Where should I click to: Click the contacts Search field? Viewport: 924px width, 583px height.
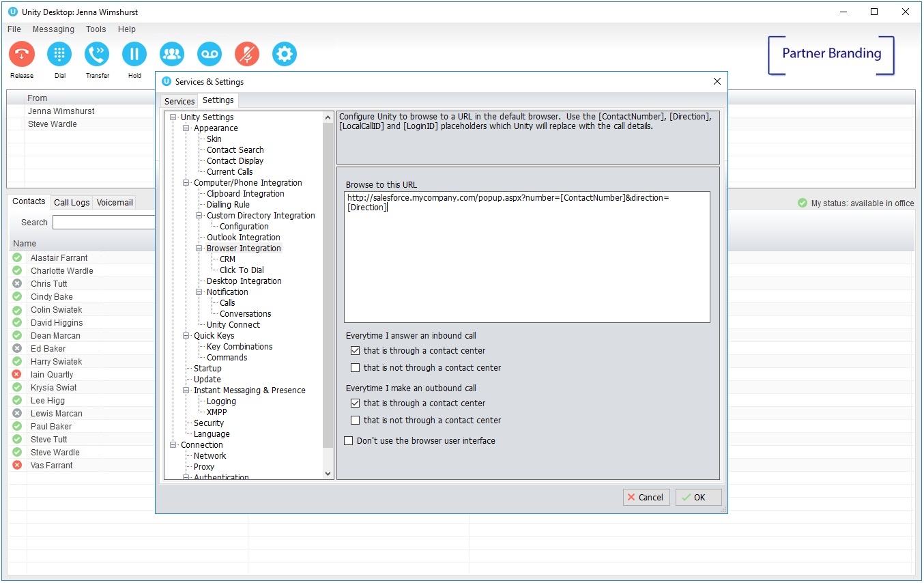[x=104, y=222]
